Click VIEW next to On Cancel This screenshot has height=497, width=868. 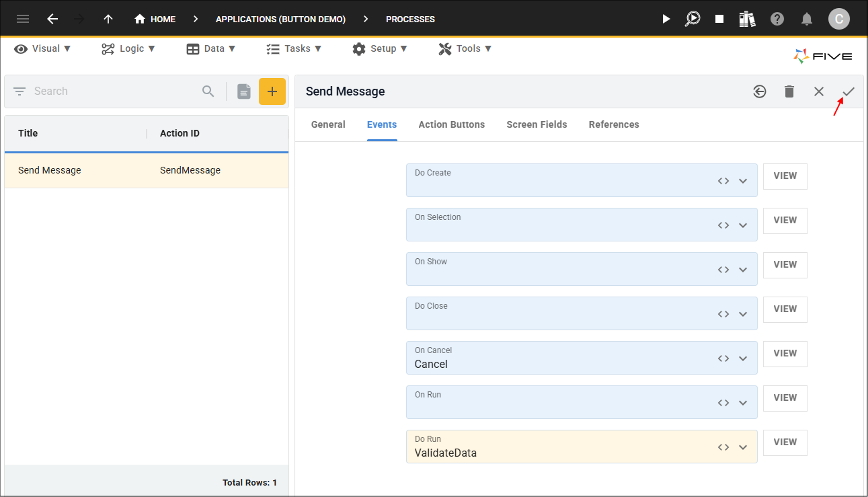pos(785,354)
